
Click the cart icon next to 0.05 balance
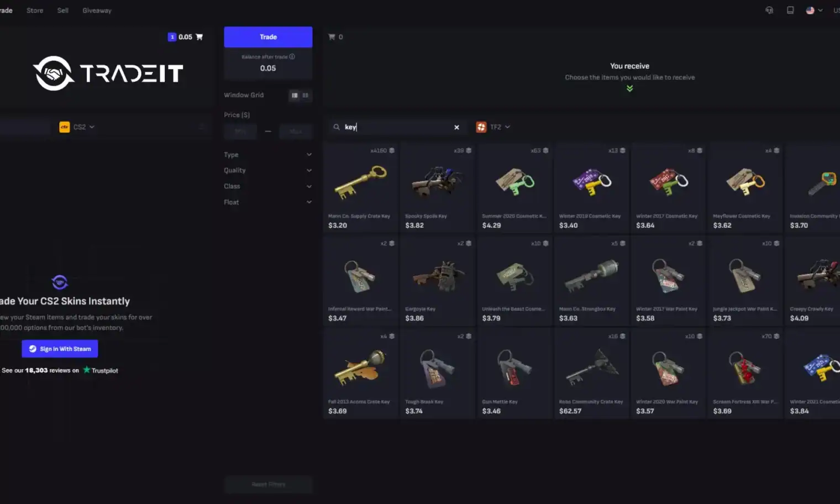point(200,37)
